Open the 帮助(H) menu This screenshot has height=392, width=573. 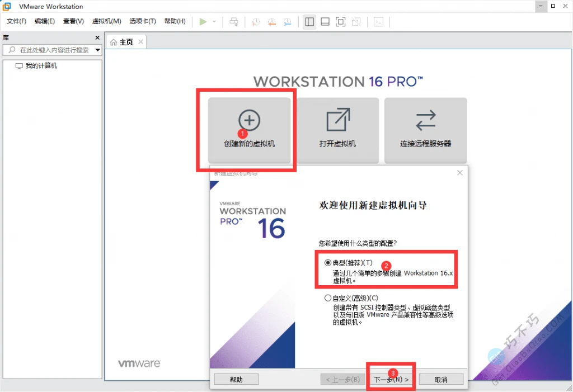point(175,21)
